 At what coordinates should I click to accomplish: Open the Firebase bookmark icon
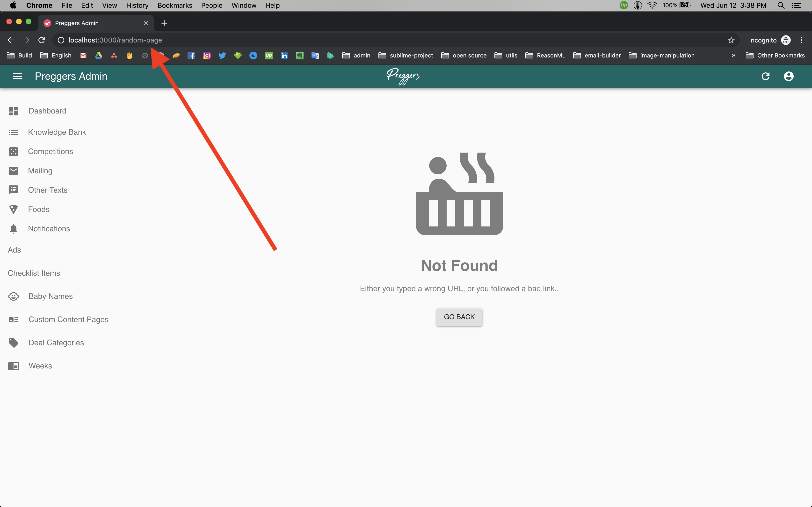(130, 55)
